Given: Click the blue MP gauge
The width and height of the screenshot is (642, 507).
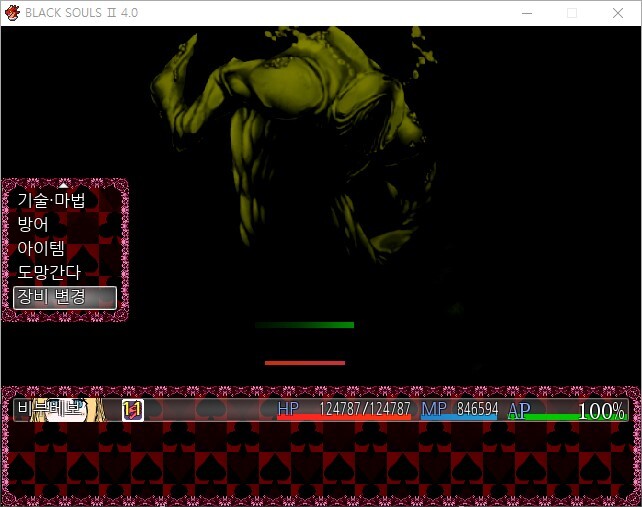Looking at the screenshot, I should click(459, 417).
